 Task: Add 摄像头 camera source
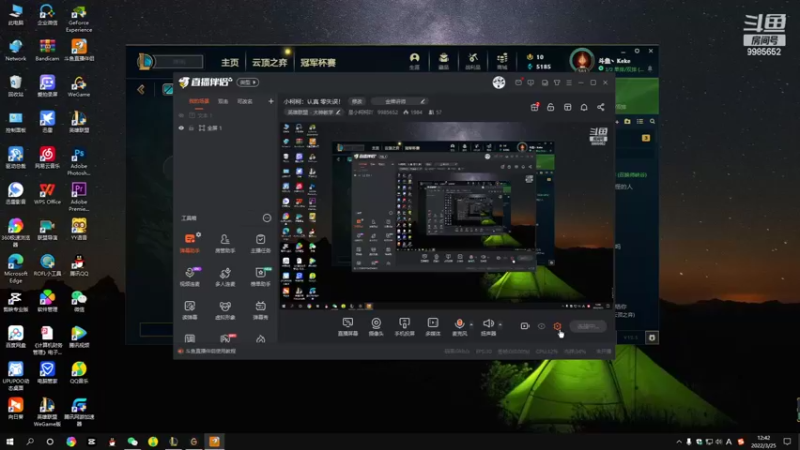tap(376, 326)
